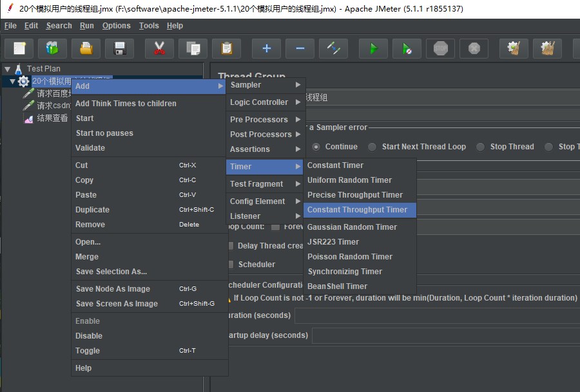Click the Clear All brooms icon

point(547,48)
